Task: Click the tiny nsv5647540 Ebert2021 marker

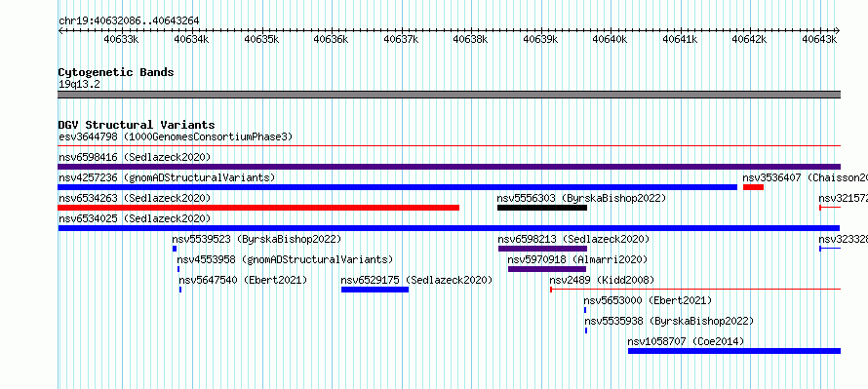Action: coord(180,290)
